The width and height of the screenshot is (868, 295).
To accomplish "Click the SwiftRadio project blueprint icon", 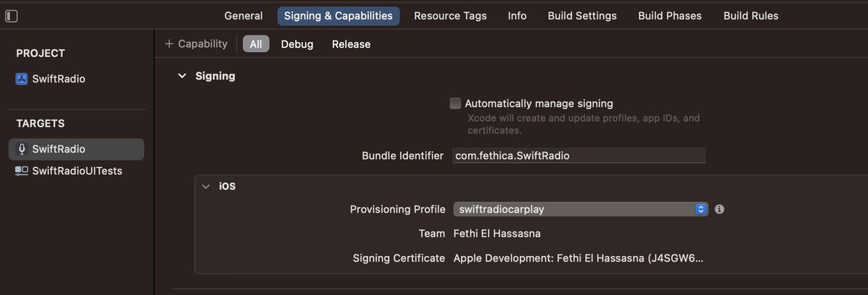I will coord(22,79).
